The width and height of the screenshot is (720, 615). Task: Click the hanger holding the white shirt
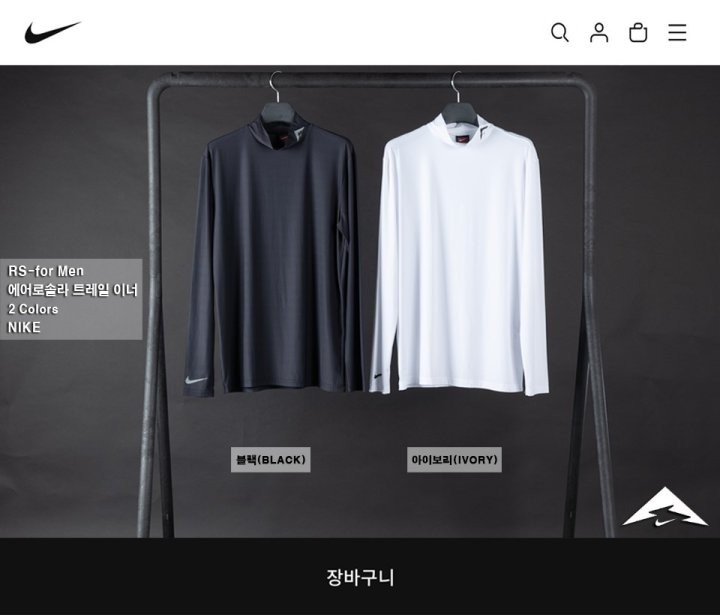pos(457,98)
